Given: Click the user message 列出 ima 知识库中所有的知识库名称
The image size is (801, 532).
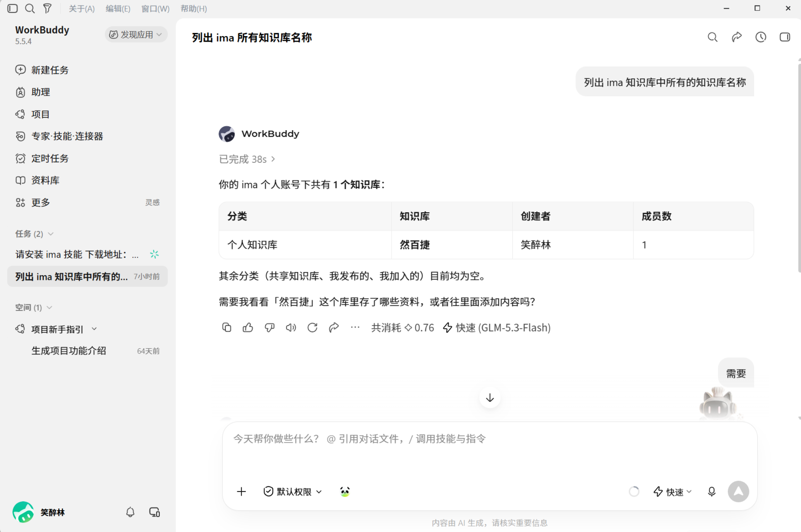Looking at the screenshot, I should click(664, 82).
